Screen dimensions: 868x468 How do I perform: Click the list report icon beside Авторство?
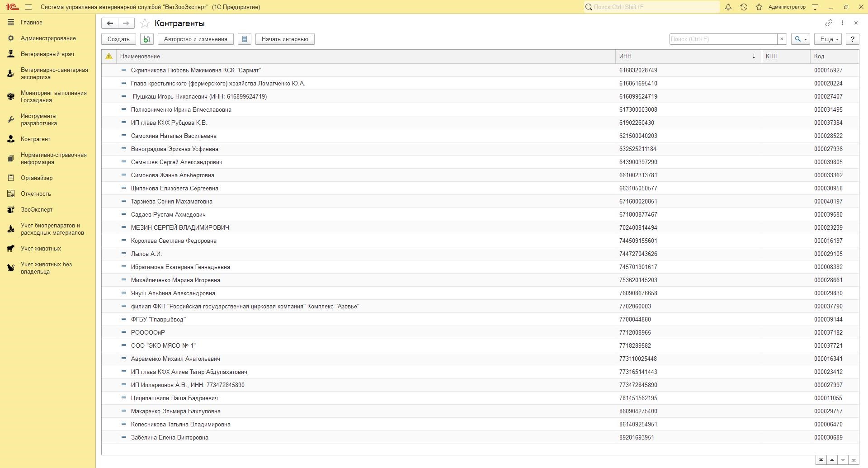(245, 39)
